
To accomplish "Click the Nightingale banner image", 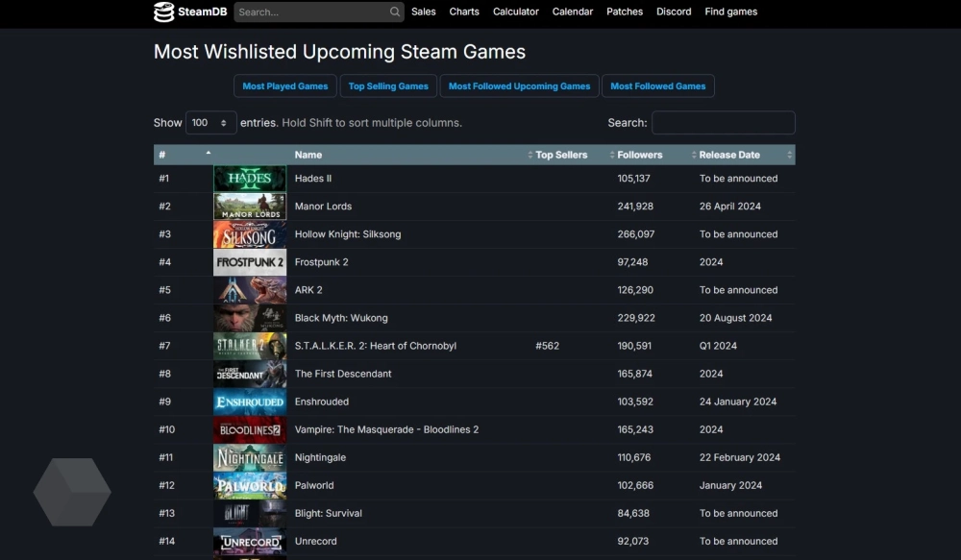I will click(249, 457).
